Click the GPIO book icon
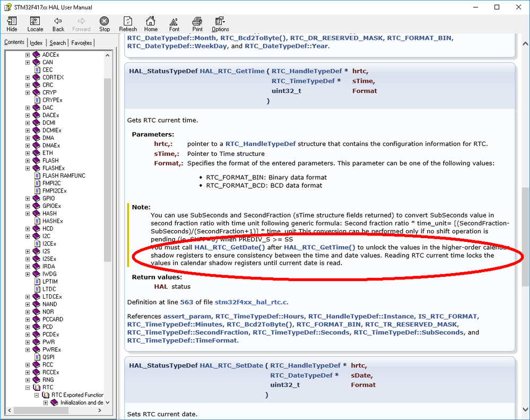Viewport: 530px width, 420px height. coord(37,198)
